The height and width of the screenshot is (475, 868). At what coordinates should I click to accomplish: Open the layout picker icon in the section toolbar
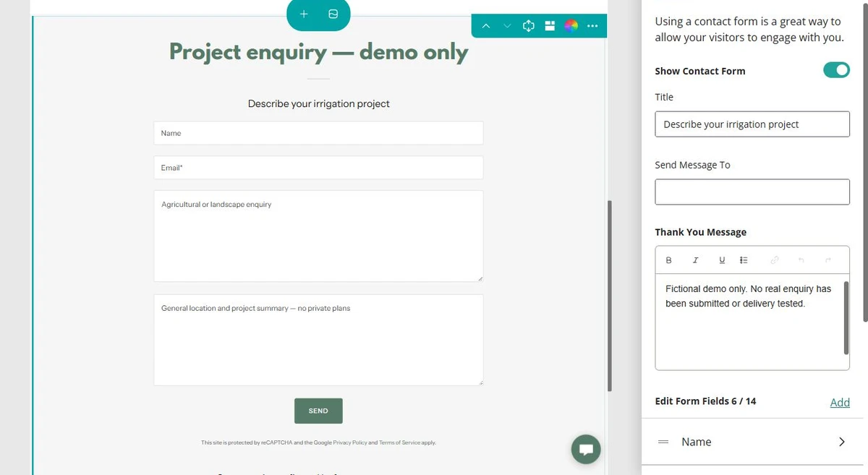(550, 26)
